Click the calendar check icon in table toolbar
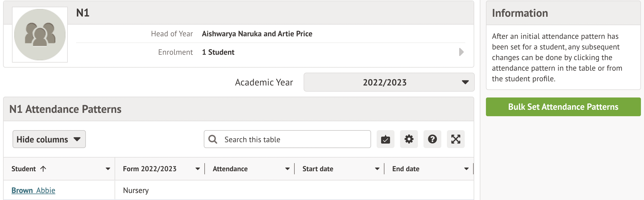Screen dimensions: 644x200 point(385,139)
